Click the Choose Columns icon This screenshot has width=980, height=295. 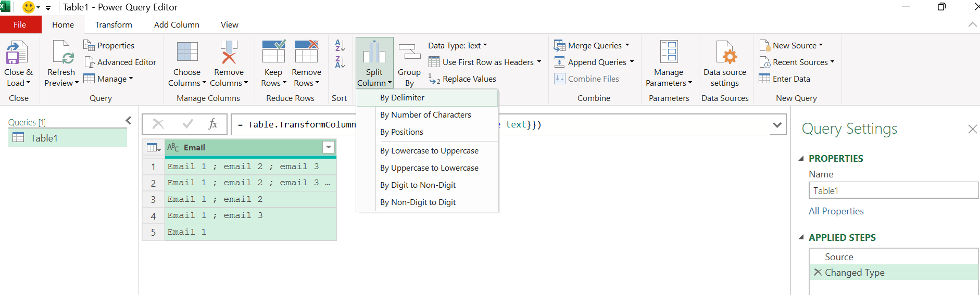[x=187, y=52]
